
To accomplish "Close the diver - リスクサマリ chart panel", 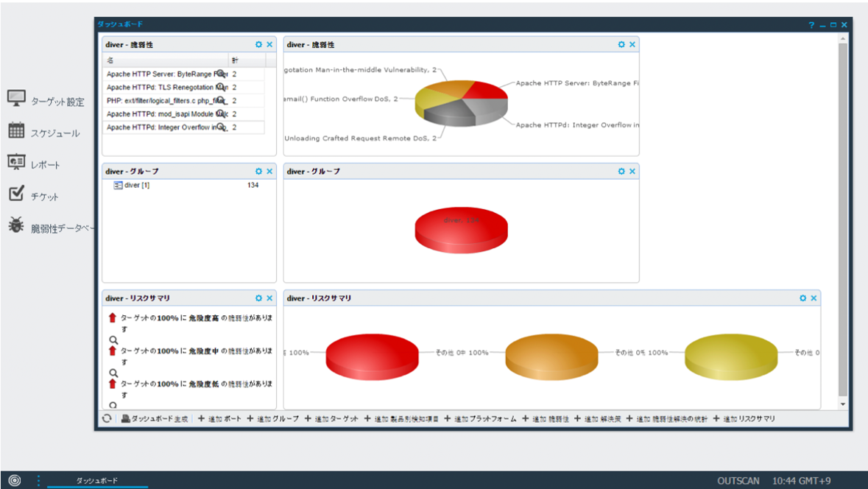I will [x=814, y=298].
